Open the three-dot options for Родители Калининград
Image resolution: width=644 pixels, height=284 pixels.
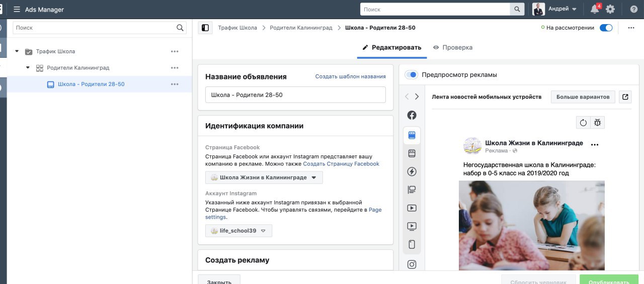(x=175, y=68)
